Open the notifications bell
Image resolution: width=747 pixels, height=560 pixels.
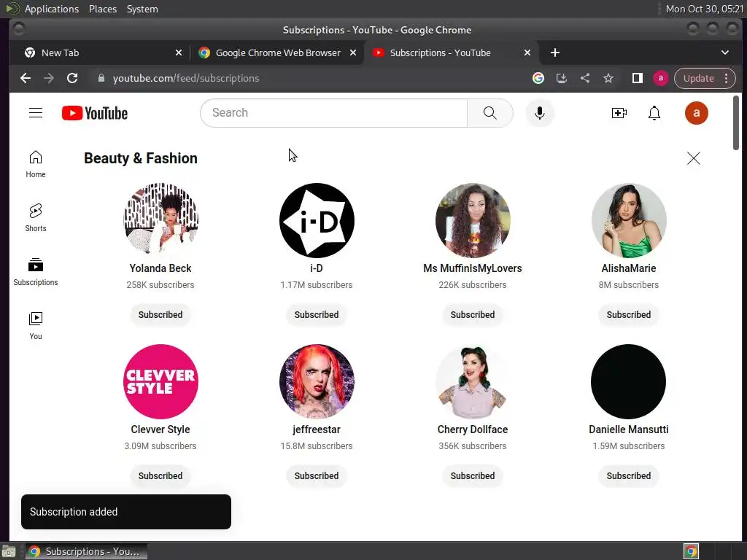pos(654,113)
